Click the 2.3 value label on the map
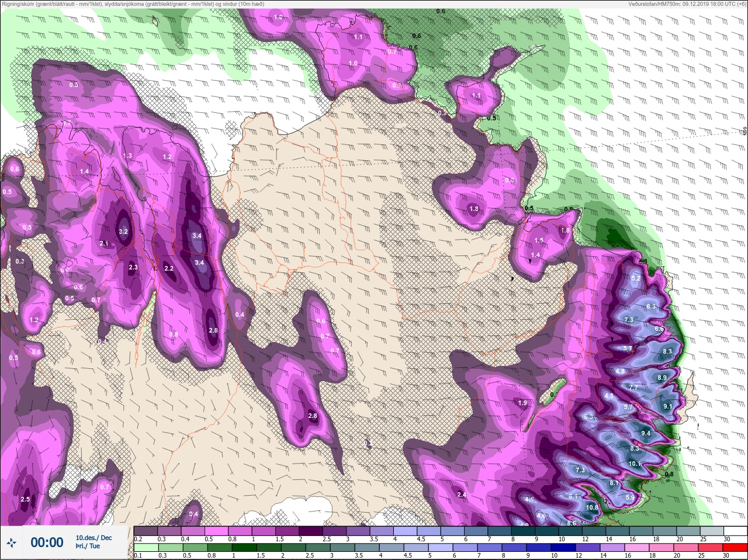The height and width of the screenshot is (560, 748). [133, 267]
